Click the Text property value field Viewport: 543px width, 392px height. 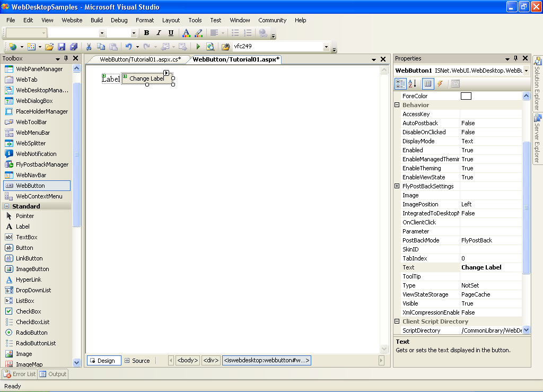(x=491, y=267)
